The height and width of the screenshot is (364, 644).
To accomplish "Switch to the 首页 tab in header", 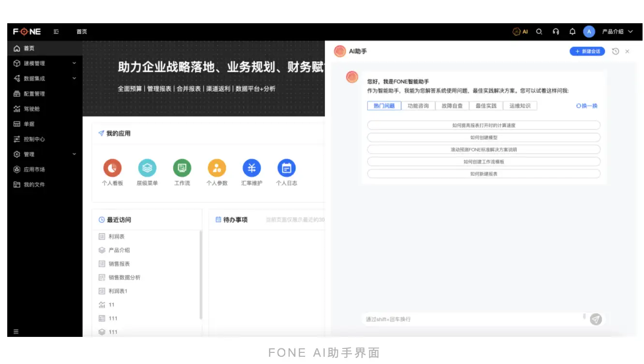I will (82, 32).
